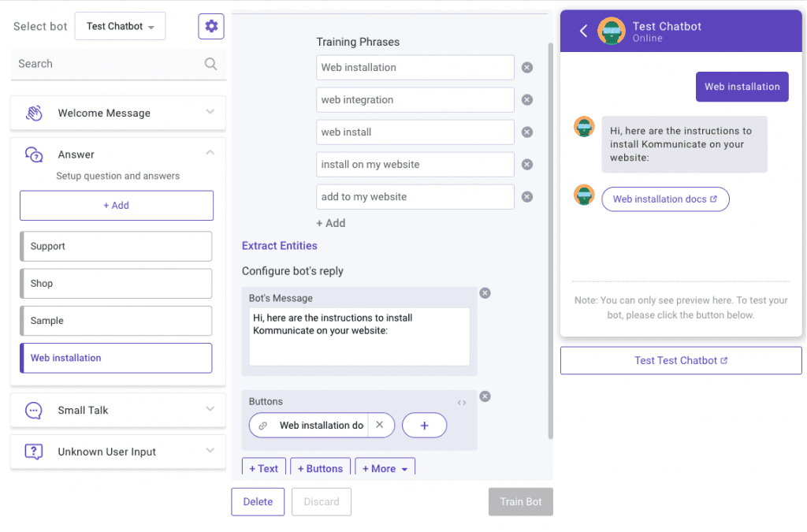Click the Discard button
The width and height of the screenshot is (807, 532).
pyautogui.click(x=322, y=501)
